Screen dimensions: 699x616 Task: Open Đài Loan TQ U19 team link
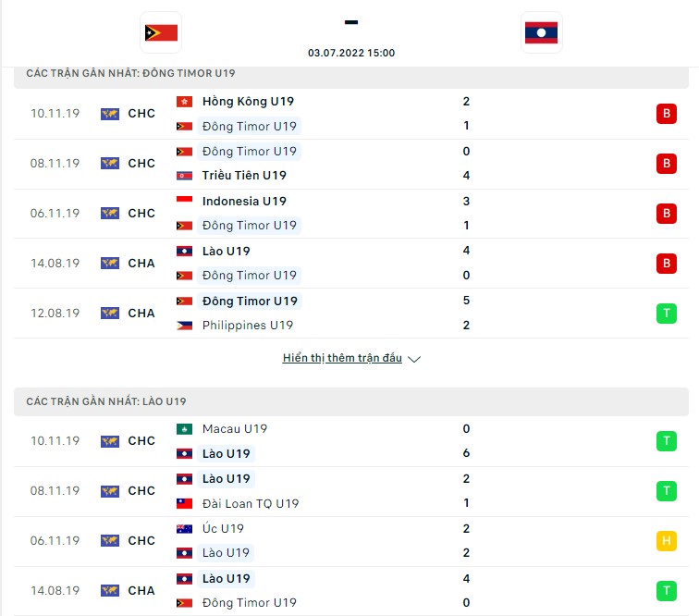click(x=250, y=504)
